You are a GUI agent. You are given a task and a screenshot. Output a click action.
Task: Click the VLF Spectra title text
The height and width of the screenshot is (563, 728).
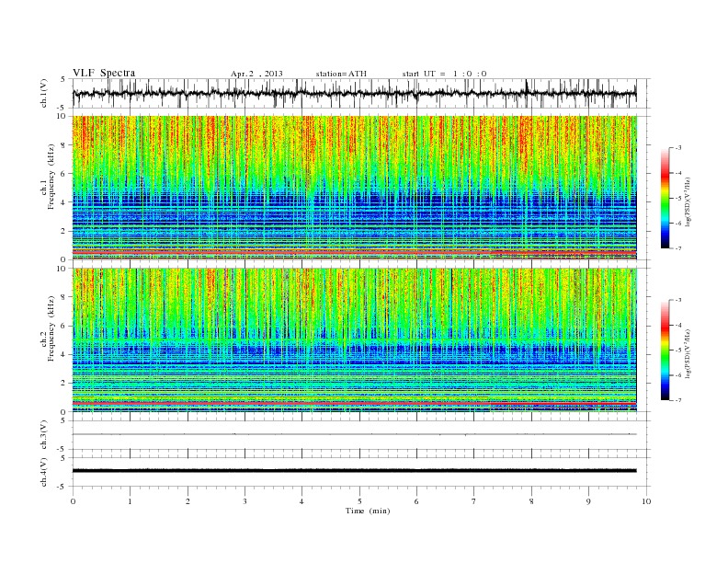tap(104, 73)
